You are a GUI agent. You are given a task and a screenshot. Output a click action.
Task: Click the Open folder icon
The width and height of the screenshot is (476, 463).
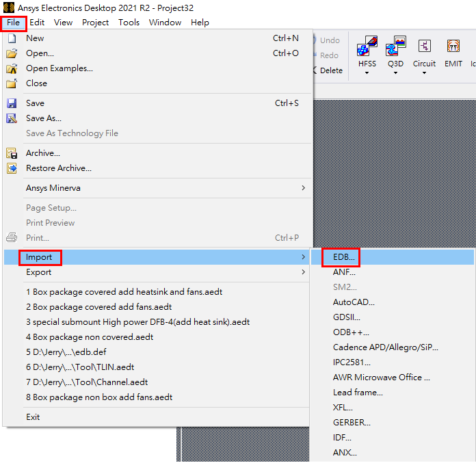coord(12,53)
